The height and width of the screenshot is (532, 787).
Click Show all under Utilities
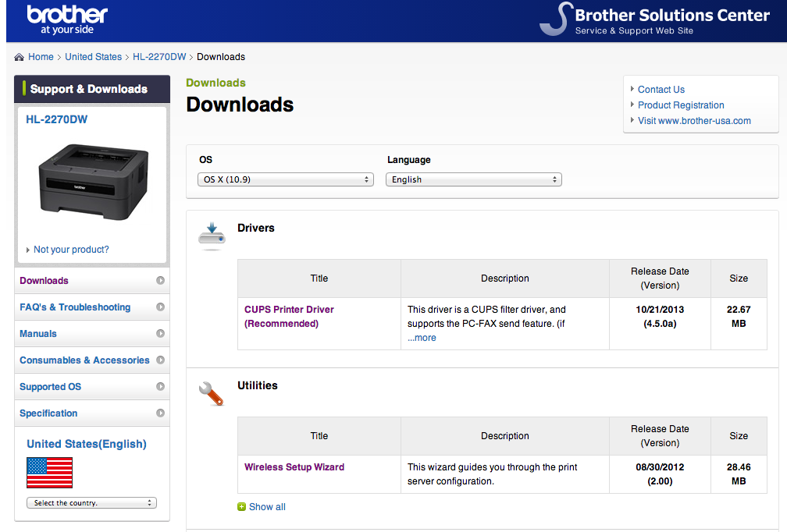267,507
